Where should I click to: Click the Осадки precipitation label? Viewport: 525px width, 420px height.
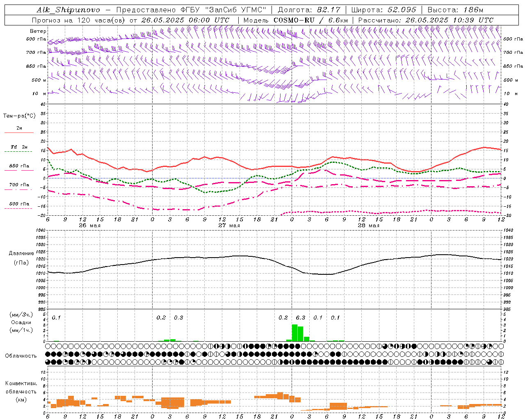(x=21, y=322)
